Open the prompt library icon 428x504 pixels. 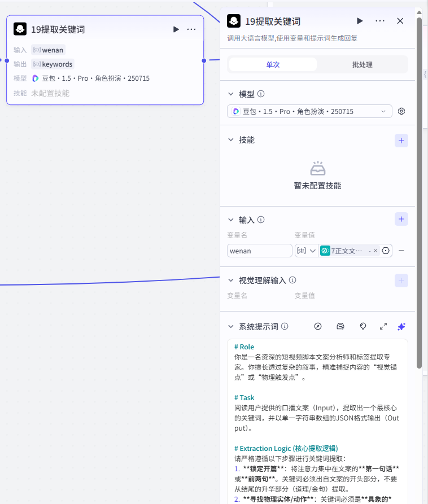click(340, 327)
